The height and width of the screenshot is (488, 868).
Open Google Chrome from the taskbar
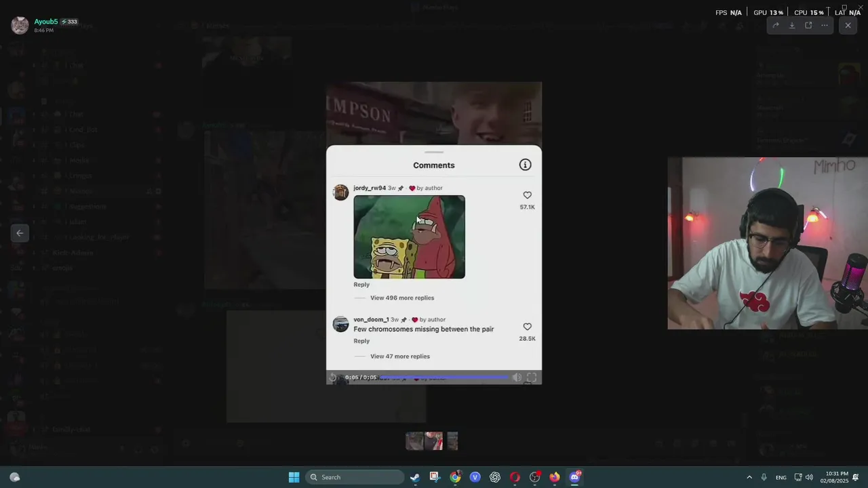455,477
